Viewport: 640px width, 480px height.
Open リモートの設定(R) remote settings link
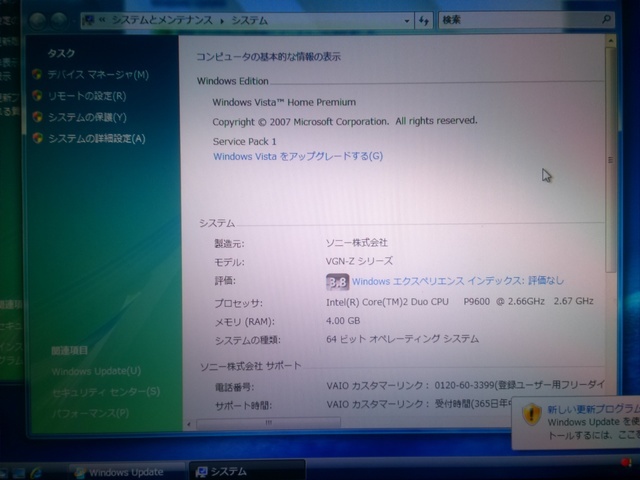(87, 96)
